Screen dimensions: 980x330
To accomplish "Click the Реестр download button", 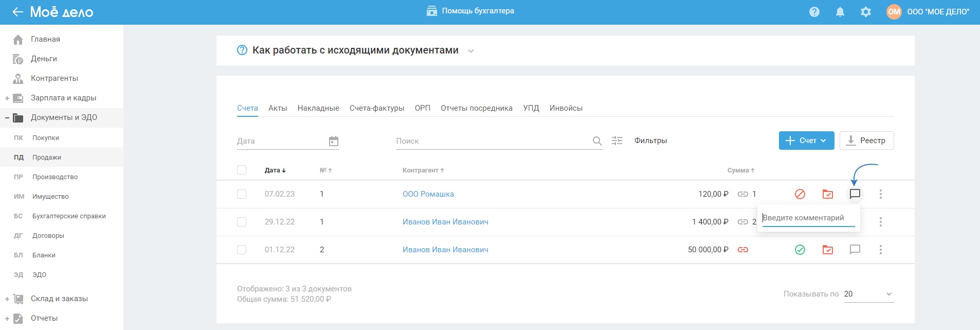I will coord(866,141).
